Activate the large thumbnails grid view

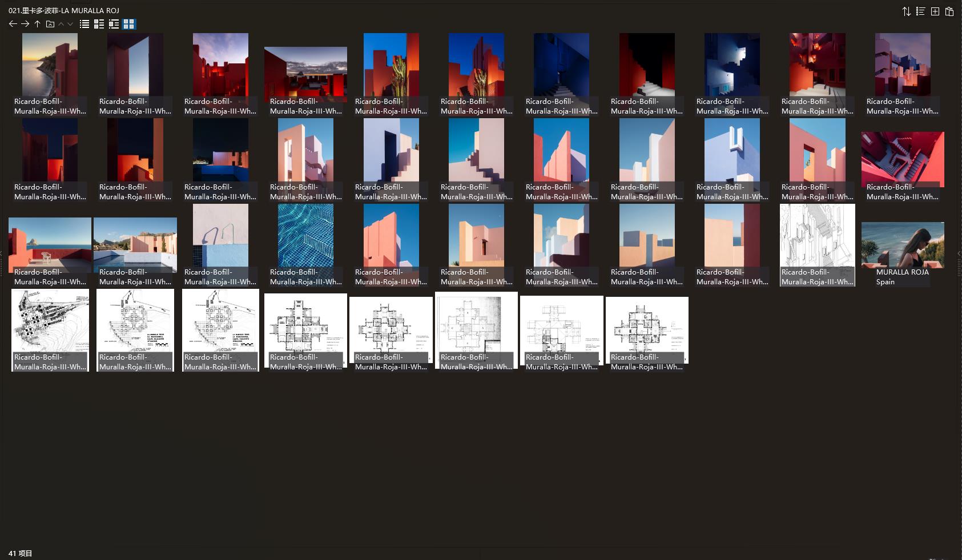(x=129, y=24)
